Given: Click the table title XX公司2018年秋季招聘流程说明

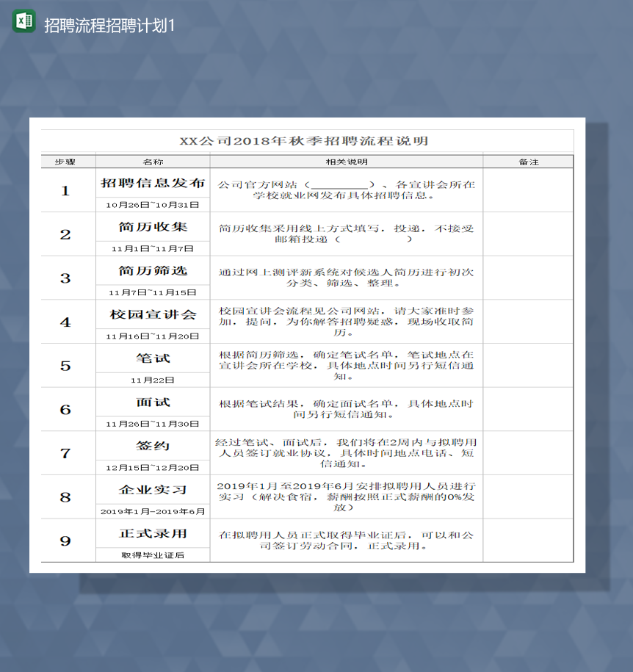Looking at the screenshot, I should [306, 140].
